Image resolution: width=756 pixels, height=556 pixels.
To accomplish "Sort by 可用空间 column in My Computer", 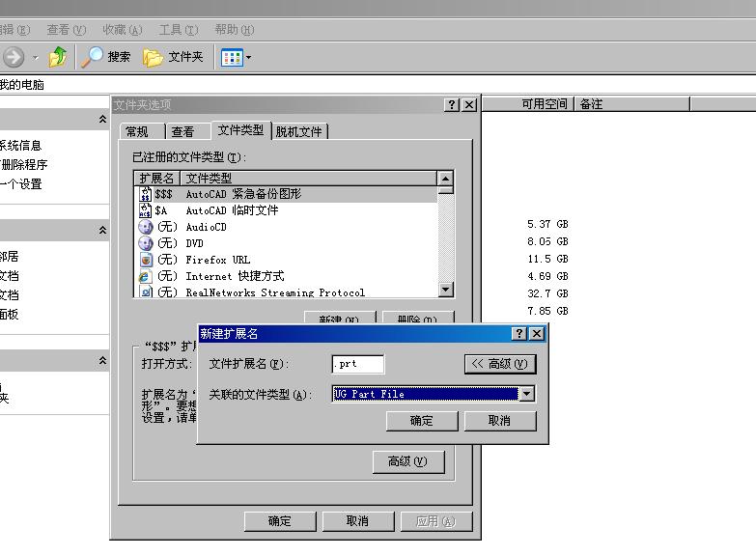I will point(528,104).
